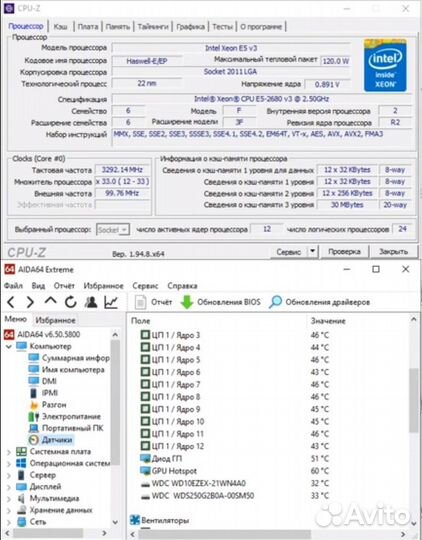This screenshot has height=540, width=422.
Task: Switch to the Графика tab in CPU-Z
Action: tap(190, 27)
